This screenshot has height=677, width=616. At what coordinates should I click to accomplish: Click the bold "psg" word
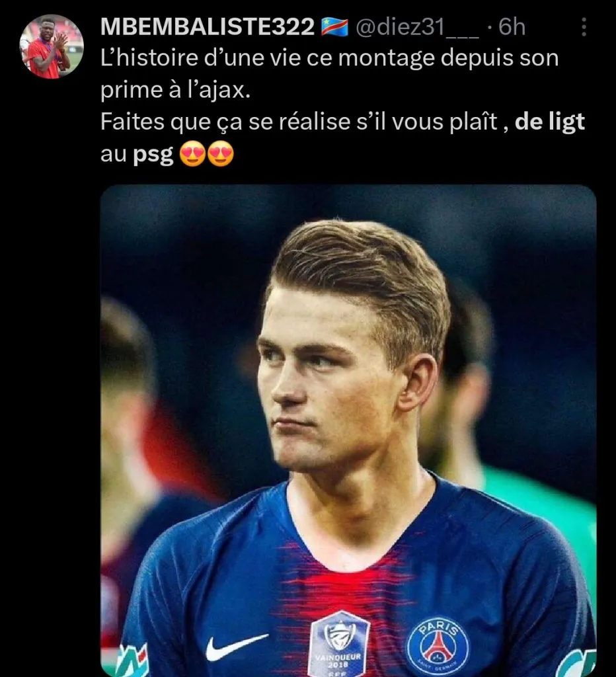click(x=153, y=155)
